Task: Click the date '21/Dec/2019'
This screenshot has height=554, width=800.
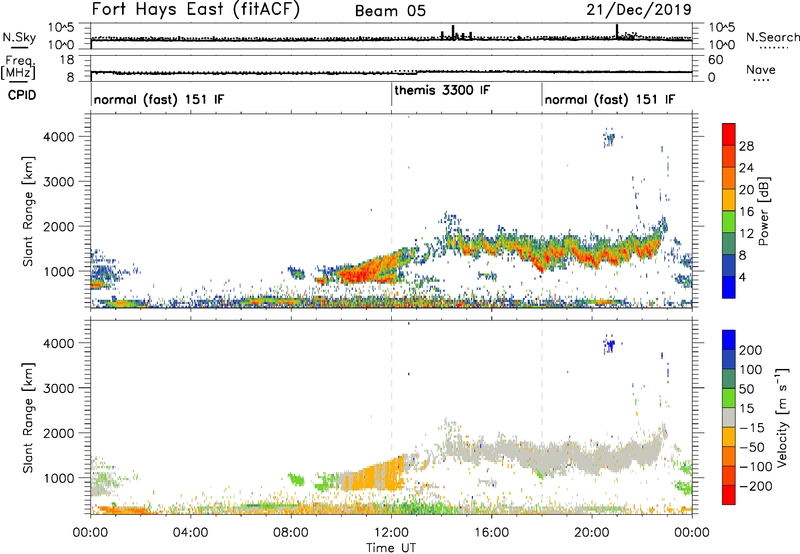Action: [639, 9]
